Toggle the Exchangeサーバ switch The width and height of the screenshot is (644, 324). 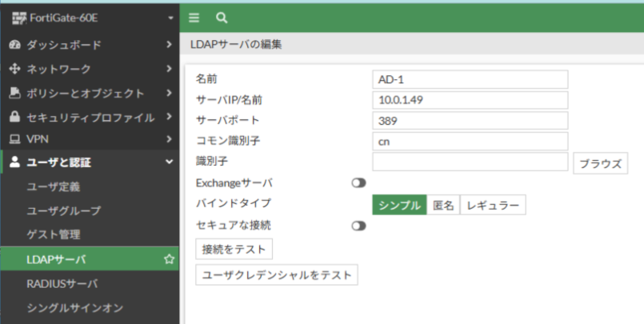358,183
